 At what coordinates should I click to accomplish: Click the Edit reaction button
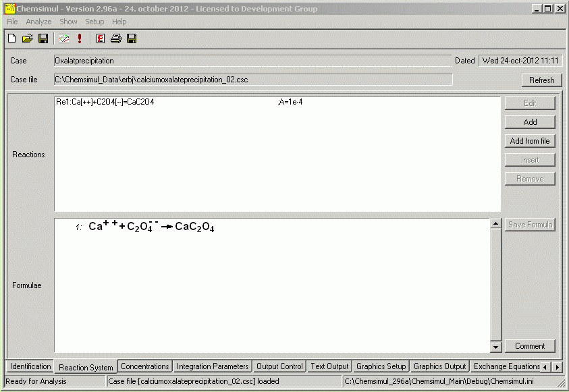(530, 103)
